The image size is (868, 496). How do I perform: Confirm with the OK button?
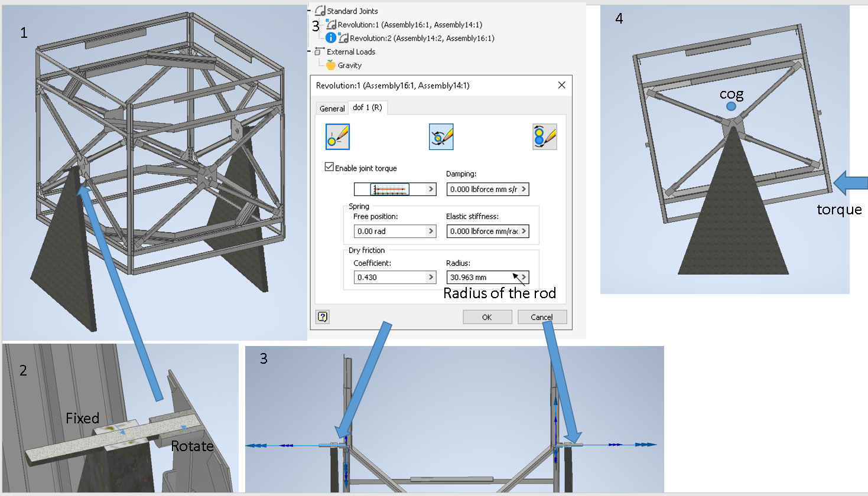(487, 316)
